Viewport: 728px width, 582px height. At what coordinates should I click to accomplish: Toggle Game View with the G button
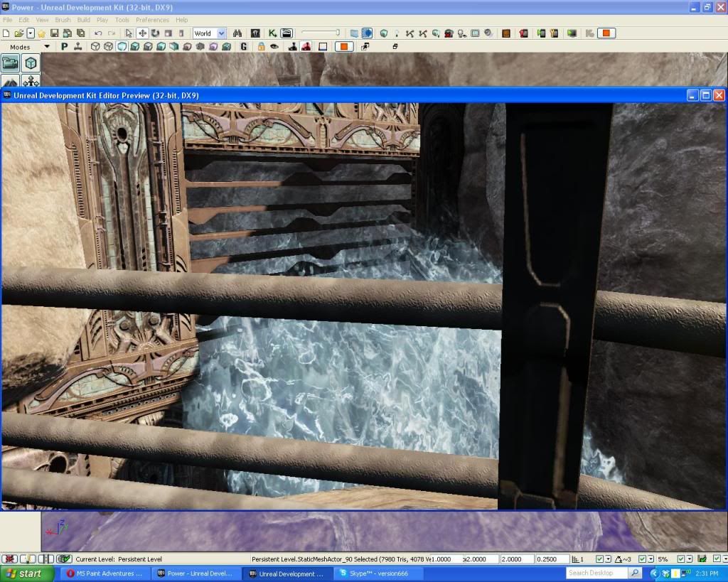244,46
